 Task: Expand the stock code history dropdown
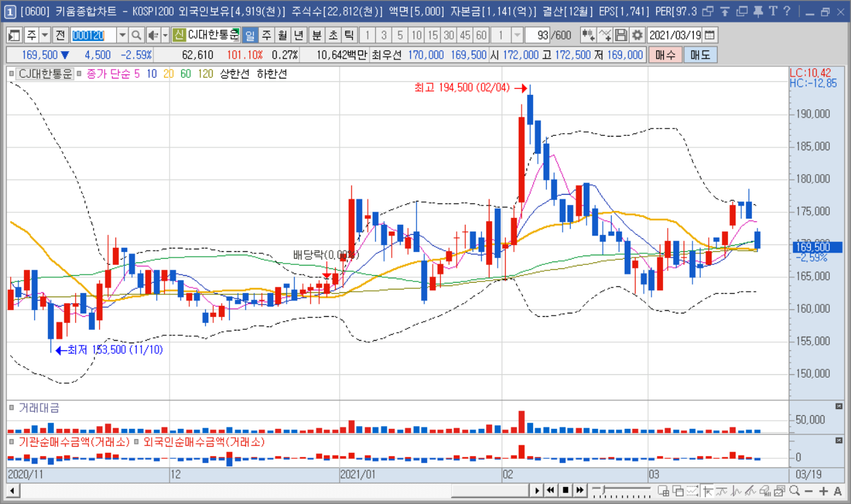tap(122, 36)
